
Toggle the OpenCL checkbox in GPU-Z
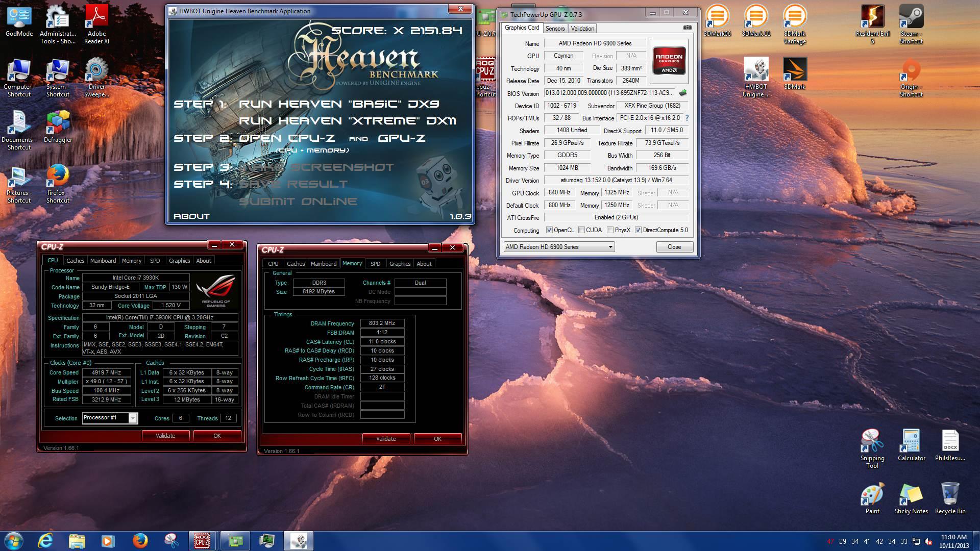[x=549, y=230]
